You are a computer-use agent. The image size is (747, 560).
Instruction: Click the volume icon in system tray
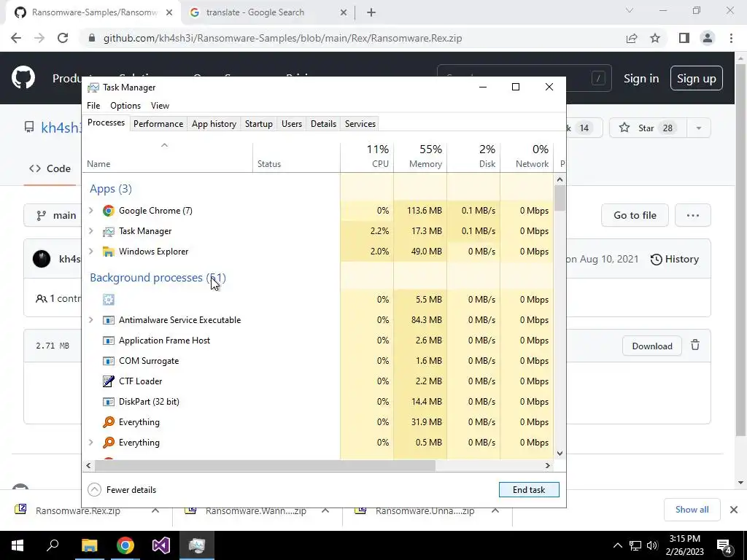652,545
